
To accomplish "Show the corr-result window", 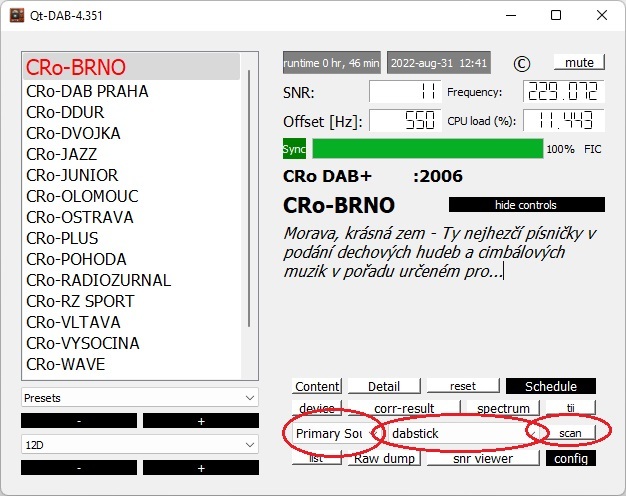I will pos(404,408).
